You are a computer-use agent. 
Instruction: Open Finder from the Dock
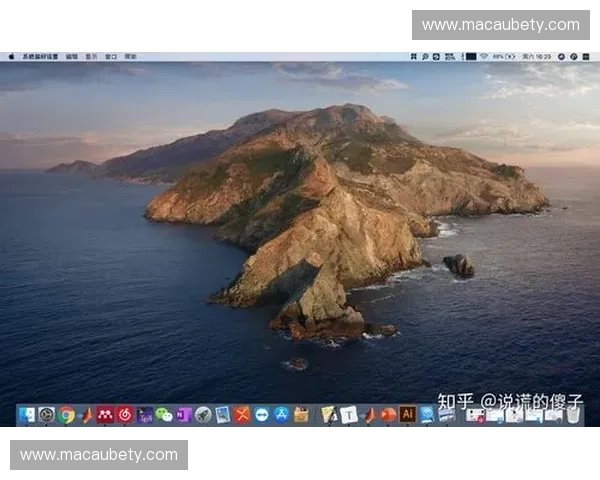coord(27,414)
